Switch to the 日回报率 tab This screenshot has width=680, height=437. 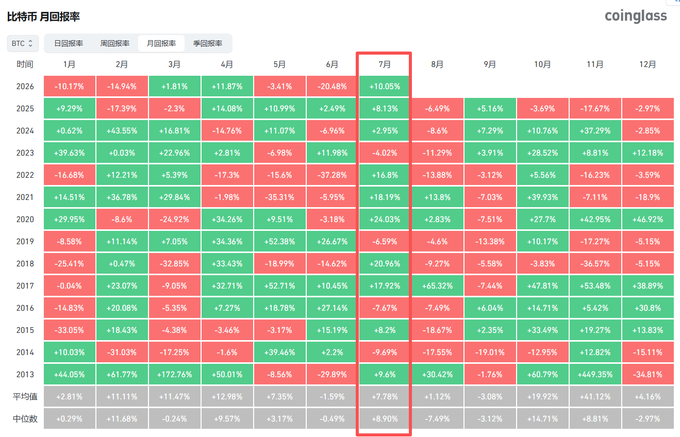click(68, 43)
